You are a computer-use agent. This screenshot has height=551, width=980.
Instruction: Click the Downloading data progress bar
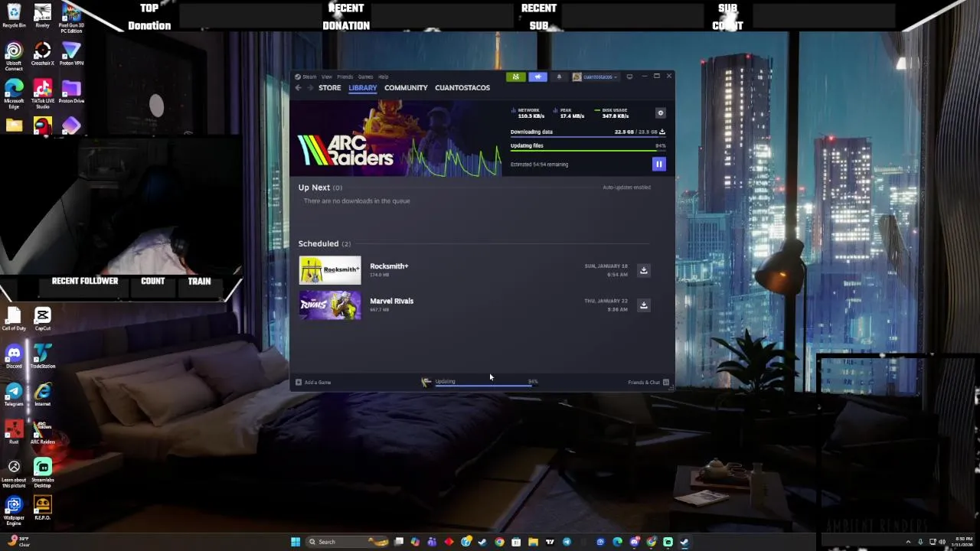pyautogui.click(x=588, y=138)
